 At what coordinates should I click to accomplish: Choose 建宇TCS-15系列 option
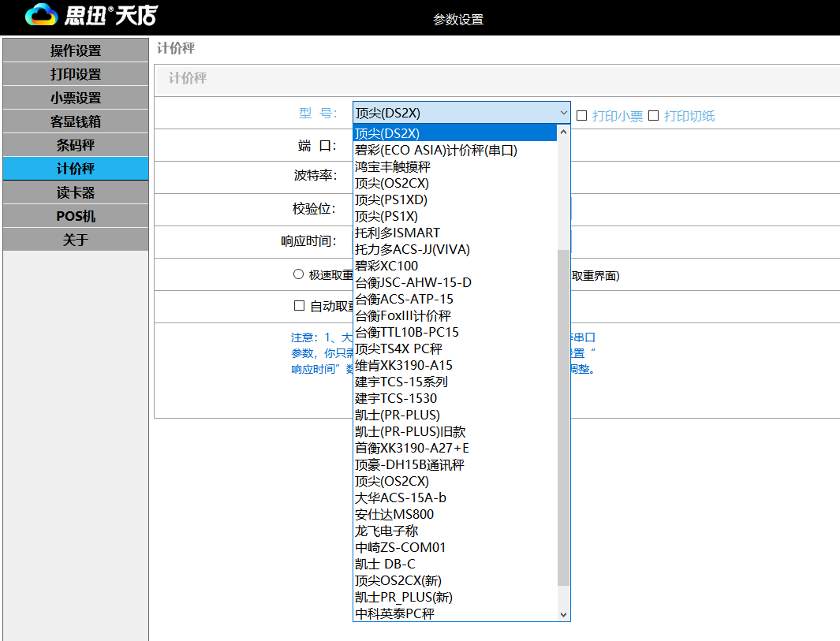coord(455,382)
